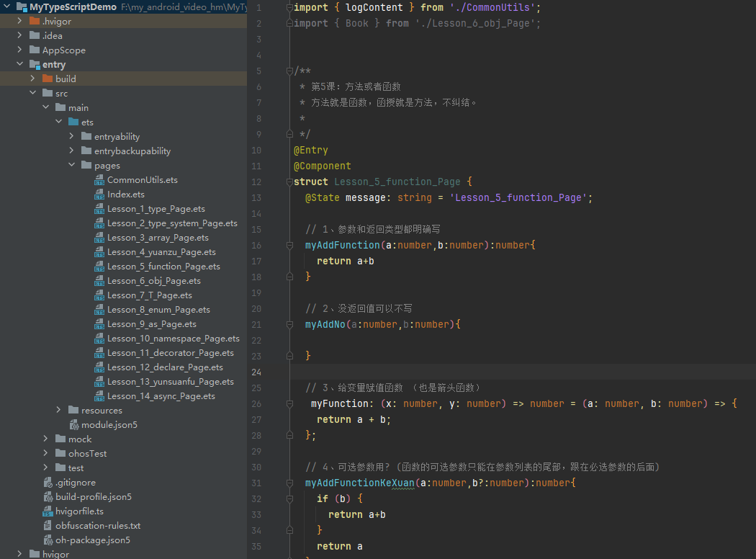
Task: Collapse the main folder
Action: pyautogui.click(x=45, y=107)
